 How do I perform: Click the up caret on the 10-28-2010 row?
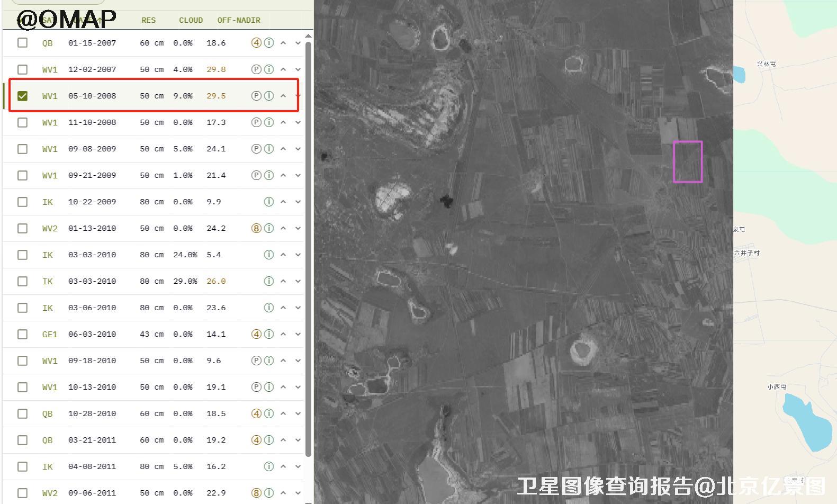(x=283, y=413)
